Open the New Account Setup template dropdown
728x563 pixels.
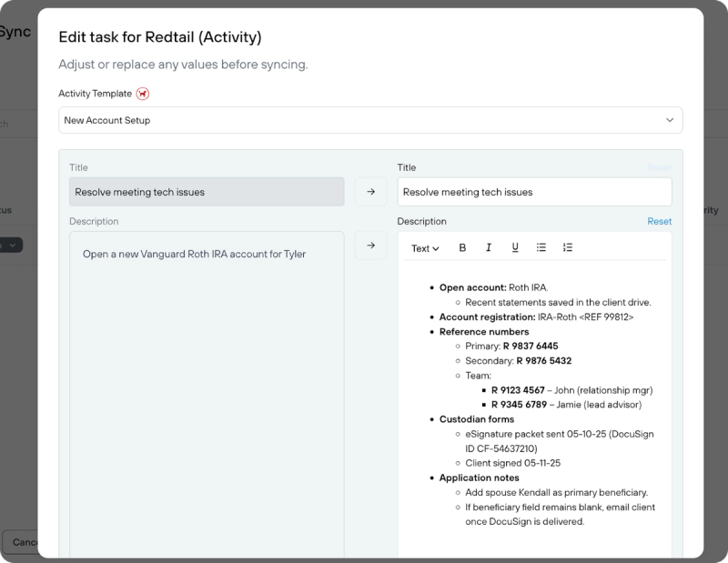370,120
